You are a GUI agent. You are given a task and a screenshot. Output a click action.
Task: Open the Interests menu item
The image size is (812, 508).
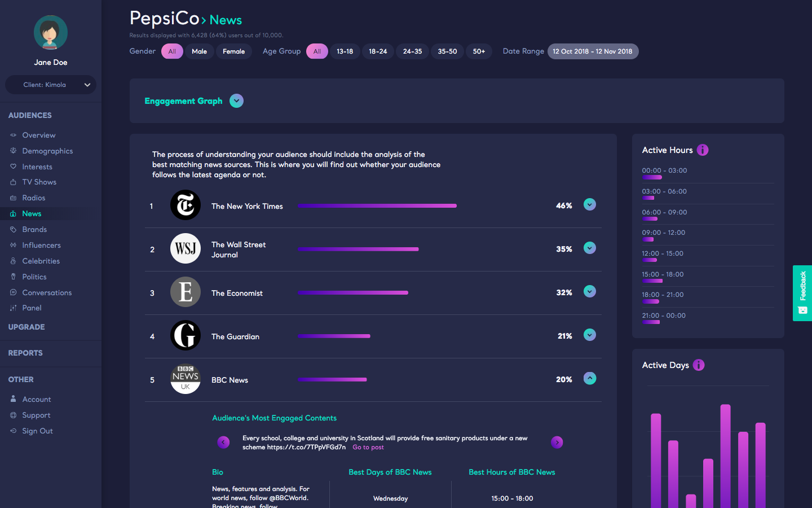[x=37, y=167]
